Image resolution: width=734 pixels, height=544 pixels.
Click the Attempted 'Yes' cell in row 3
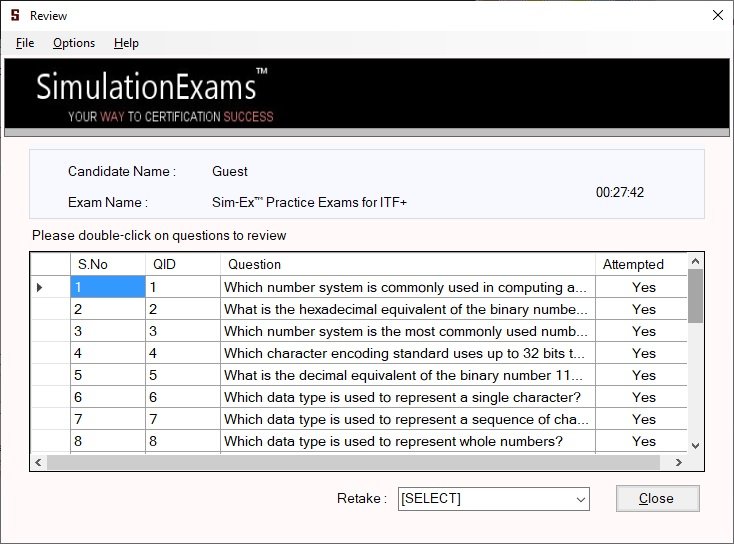pos(641,331)
